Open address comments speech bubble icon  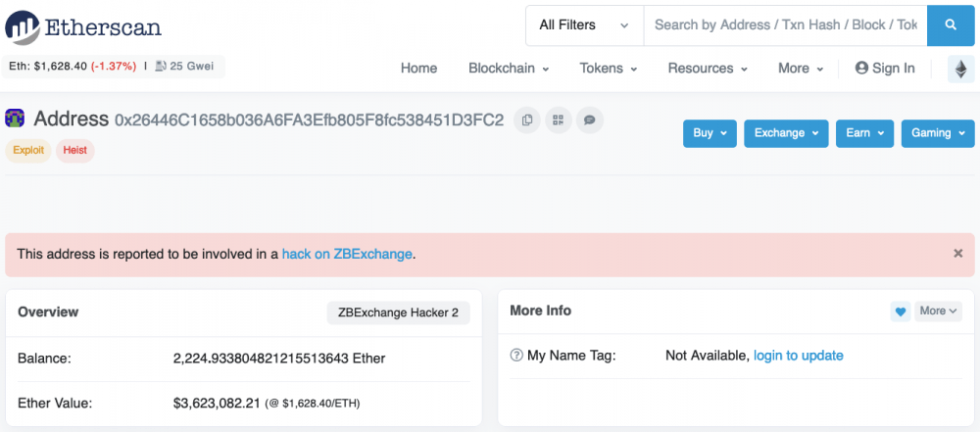click(x=589, y=120)
